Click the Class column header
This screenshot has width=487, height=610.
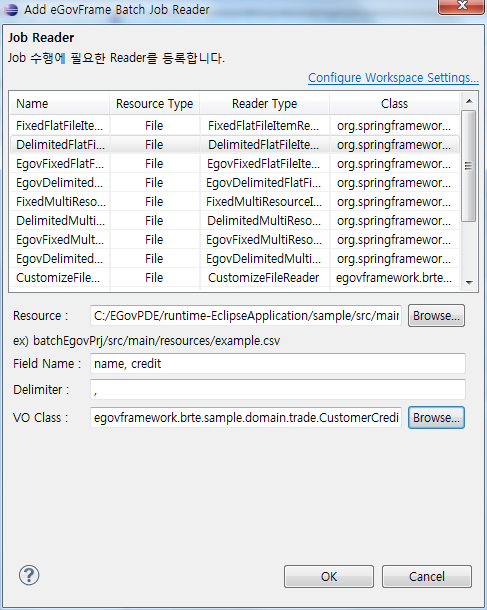pos(394,103)
